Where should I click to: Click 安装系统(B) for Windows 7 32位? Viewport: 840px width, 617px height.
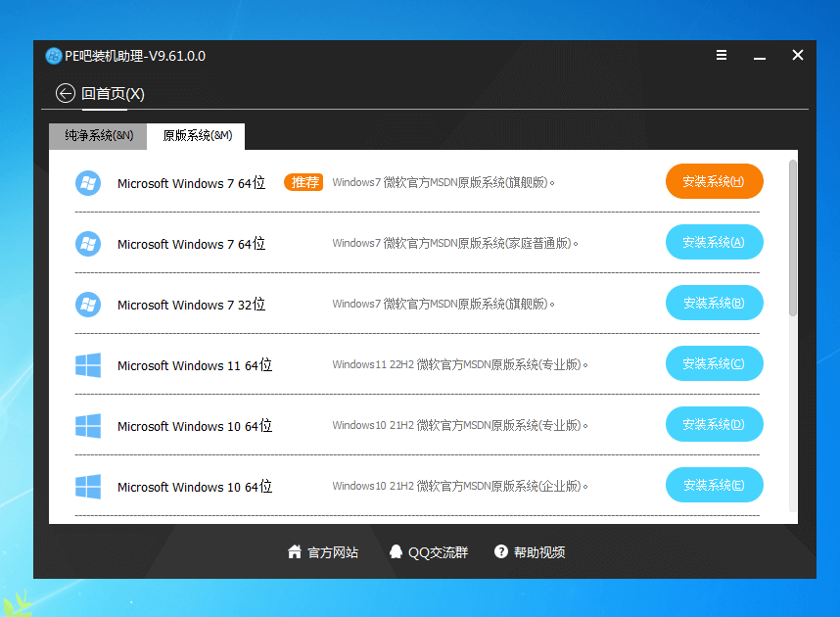pyautogui.click(x=714, y=303)
